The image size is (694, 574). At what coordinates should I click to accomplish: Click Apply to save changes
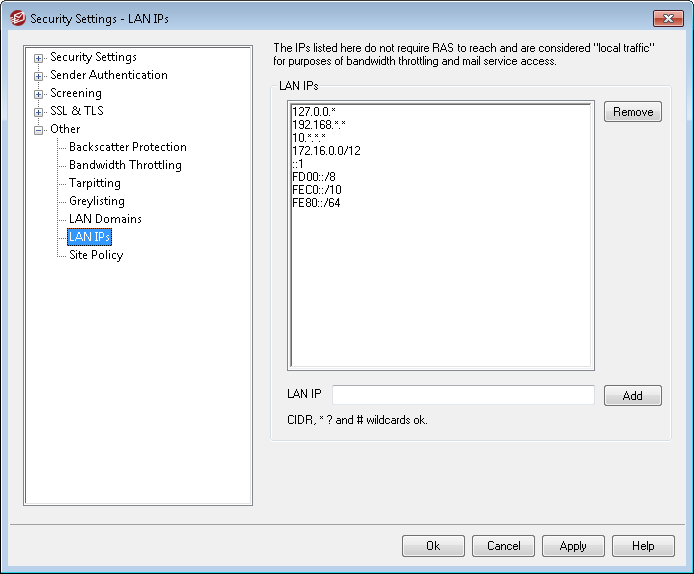click(x=573, y=546)
